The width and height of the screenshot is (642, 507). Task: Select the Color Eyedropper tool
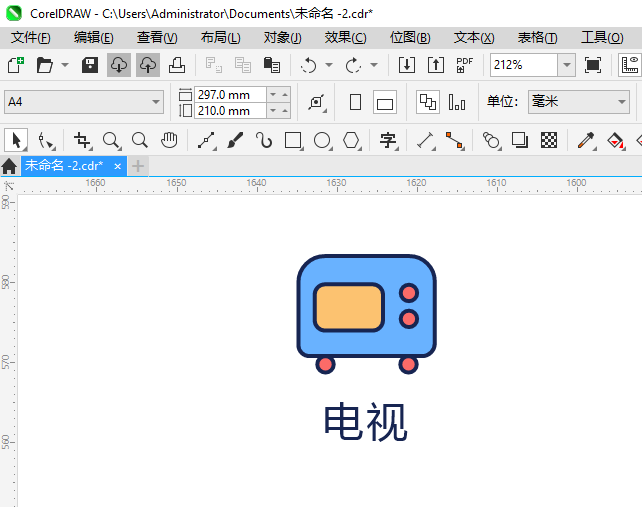587,140
